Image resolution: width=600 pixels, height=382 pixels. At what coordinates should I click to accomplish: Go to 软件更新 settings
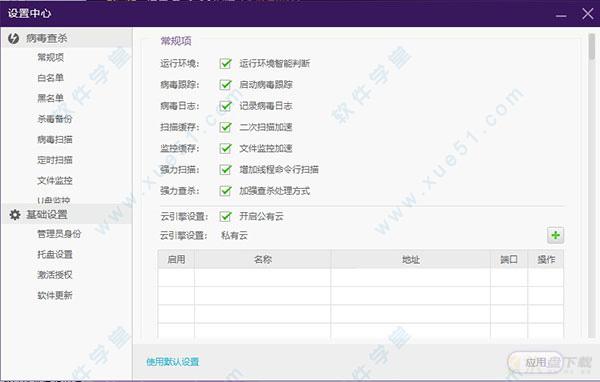(x=55, y=295)
